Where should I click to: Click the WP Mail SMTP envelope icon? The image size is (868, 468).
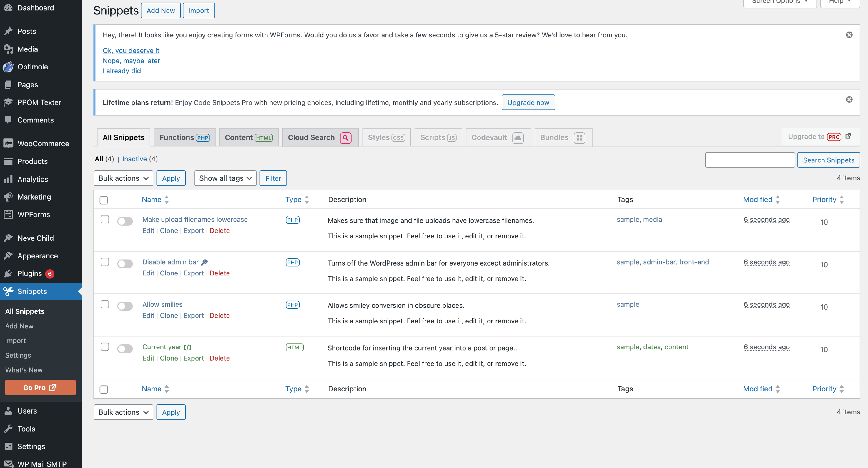tap(8, 464)
